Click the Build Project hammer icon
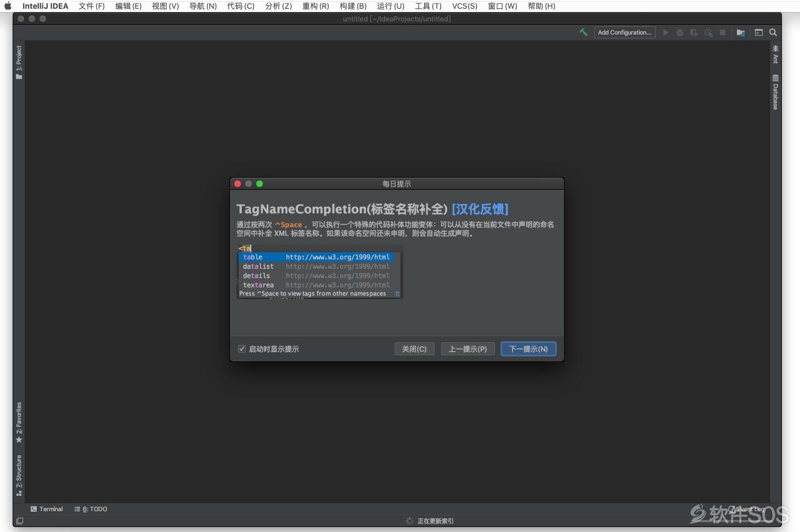Screen dimensions: 800x532 pos(583,32)
